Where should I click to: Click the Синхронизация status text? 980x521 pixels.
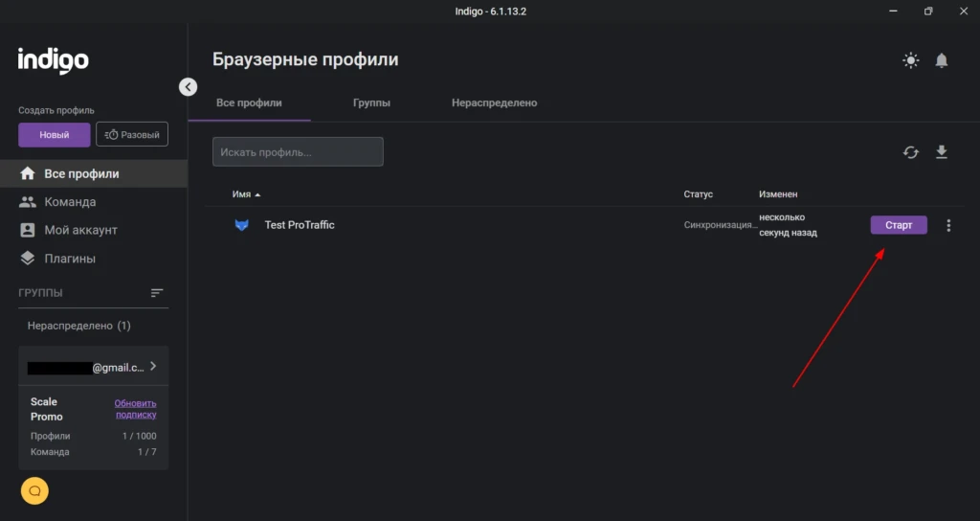[x=721, y=225]
